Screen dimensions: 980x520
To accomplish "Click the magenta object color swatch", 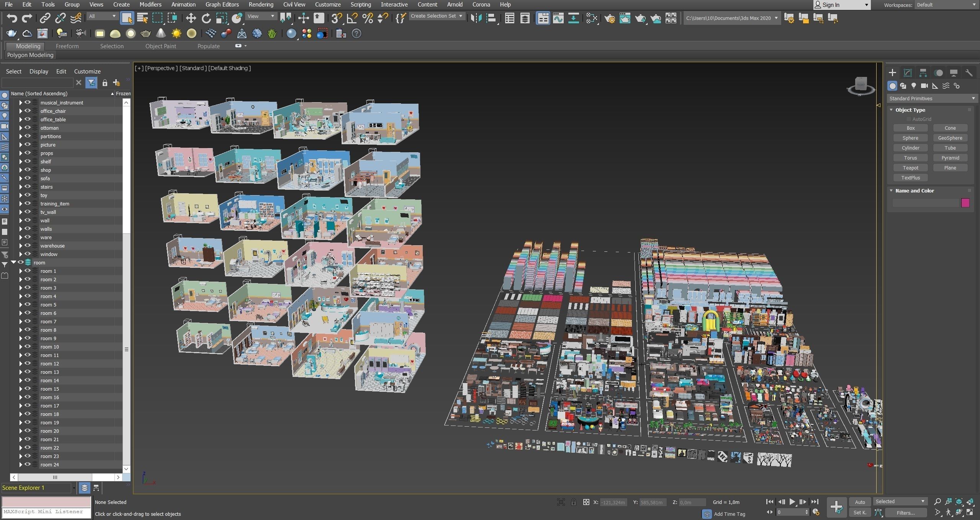I will pyautogui.click(x=965, y=203).
